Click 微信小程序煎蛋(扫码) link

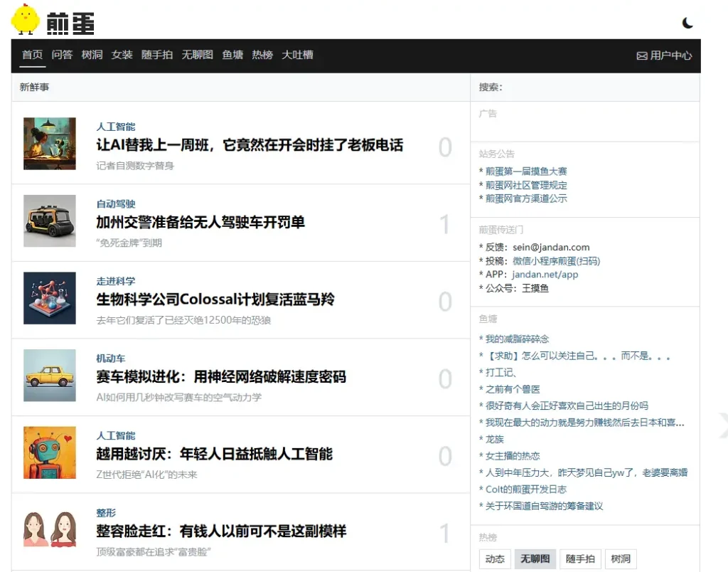point(556,260)
